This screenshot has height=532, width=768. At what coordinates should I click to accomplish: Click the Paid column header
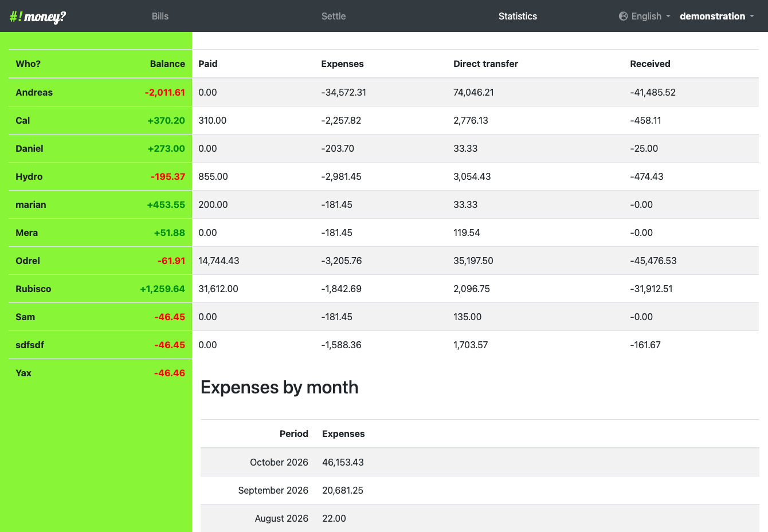(208, 64)
